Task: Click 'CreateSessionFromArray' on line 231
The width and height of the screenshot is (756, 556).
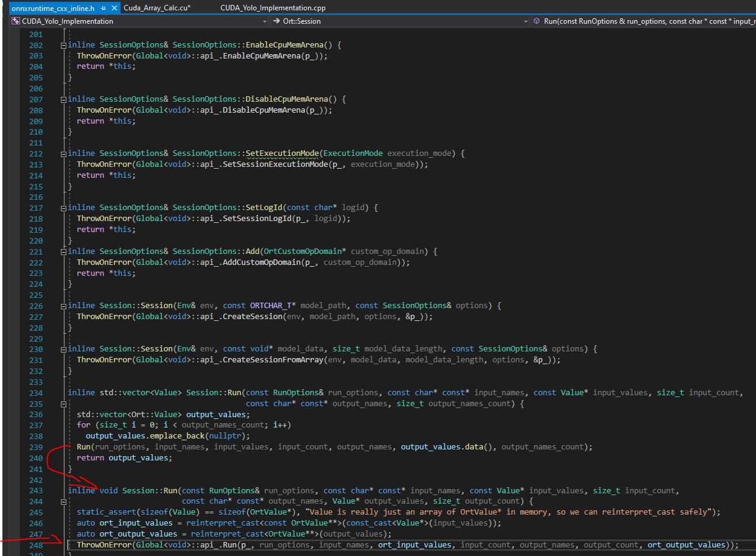Action: [273, 359]
